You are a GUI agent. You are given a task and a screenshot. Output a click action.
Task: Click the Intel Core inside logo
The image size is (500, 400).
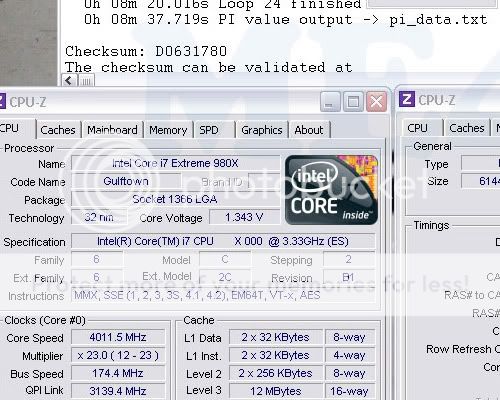pos(331,190)
